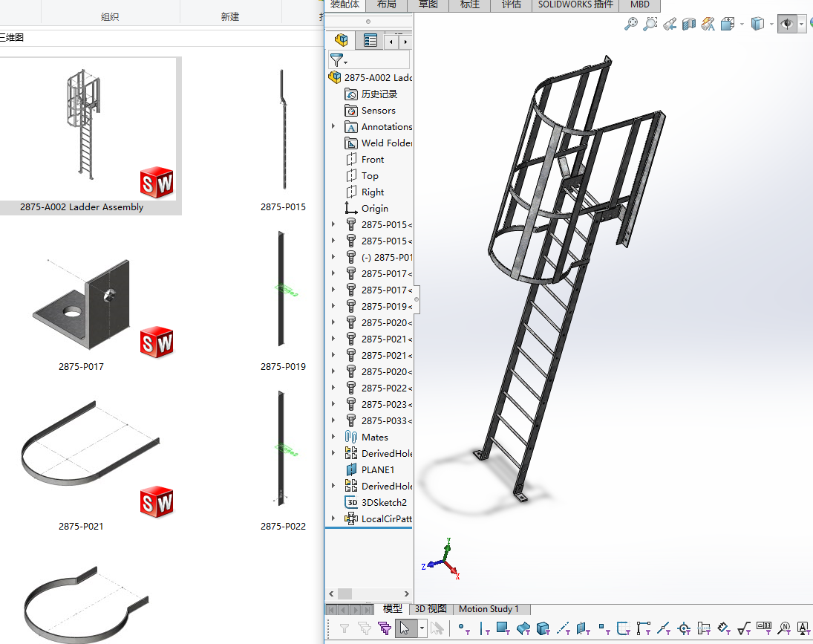This screenshot has height=644, width=813.
Task: Open the Display Style dropdown arrow
Action: point(773,25)
